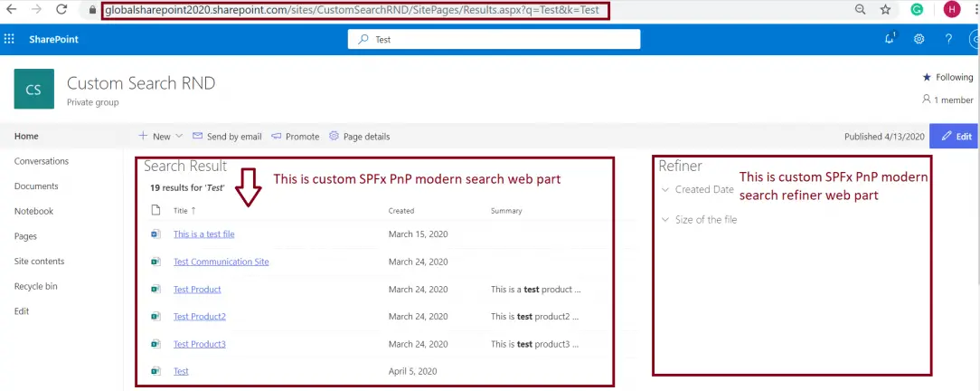Click the search magnifier in SharePoint search box
This screenshot has height=391, width=980.
(363, 39)
